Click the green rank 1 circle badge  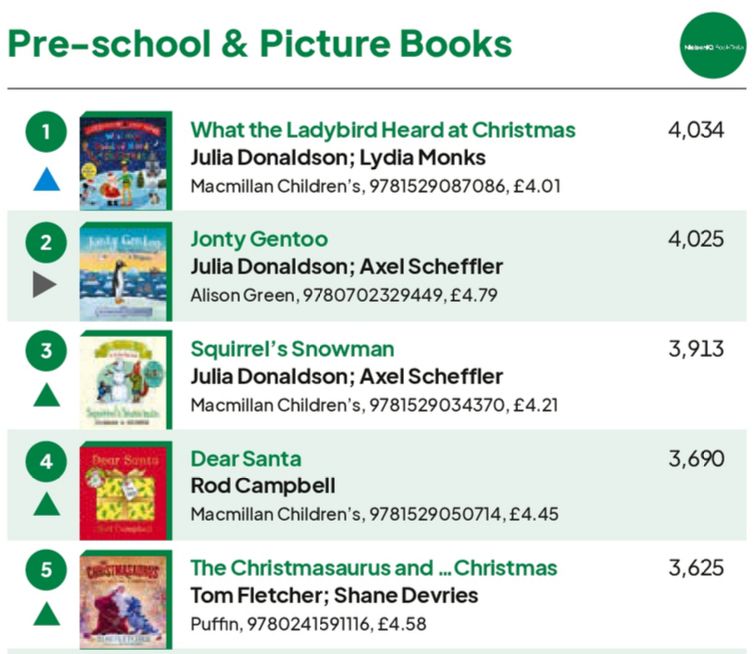point(46,131)
